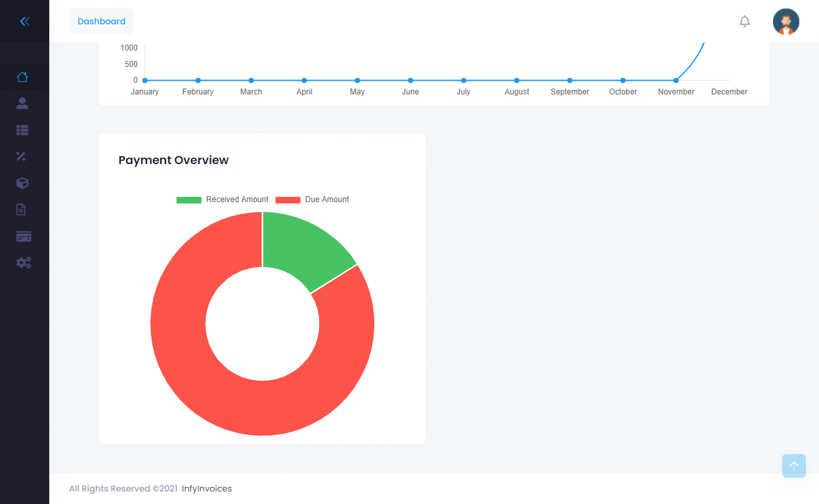Open the Dashboard home icon
Viewport: 819px width, 504px height.
coord(24,77)
